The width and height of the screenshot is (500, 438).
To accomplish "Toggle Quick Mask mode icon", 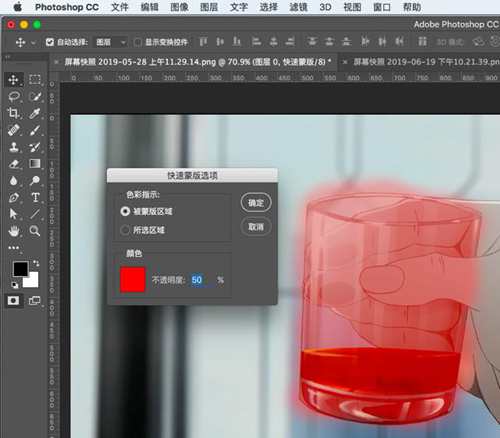I will tap(13, 300).
